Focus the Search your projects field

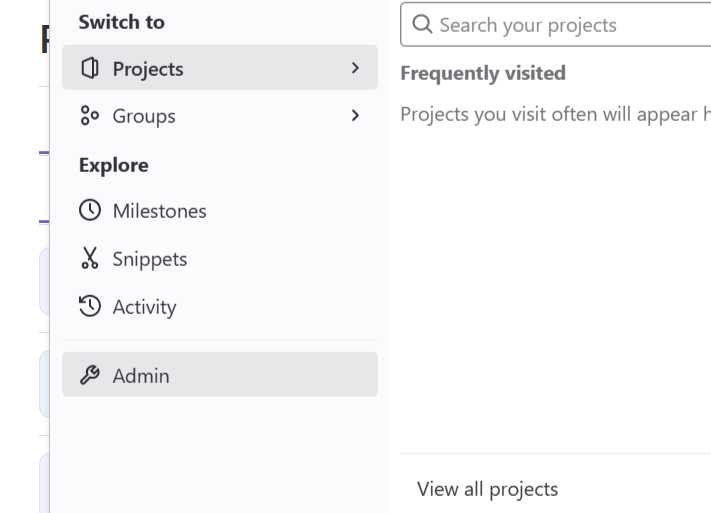(x=556, y=24)
